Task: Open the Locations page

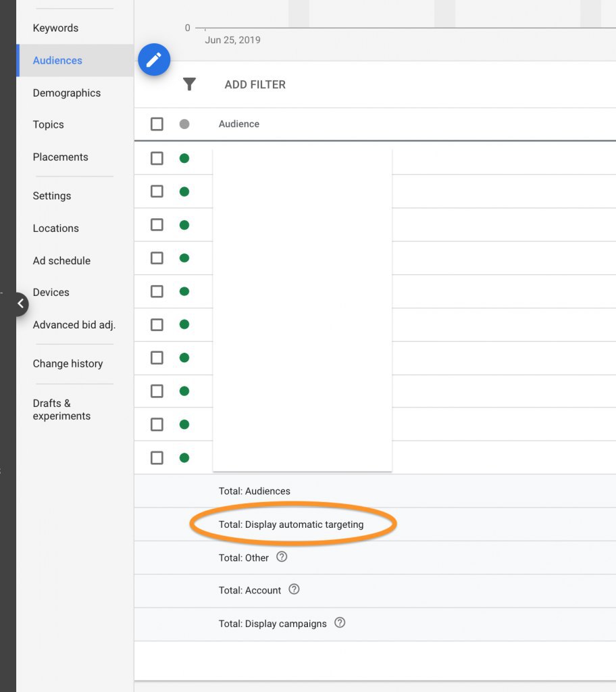Action: click(55, 228)
